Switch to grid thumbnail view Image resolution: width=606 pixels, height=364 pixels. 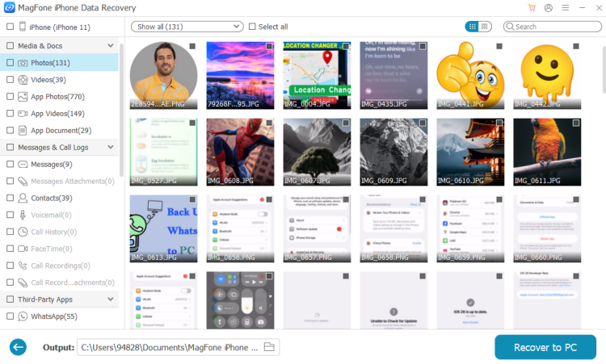point(472,27)
